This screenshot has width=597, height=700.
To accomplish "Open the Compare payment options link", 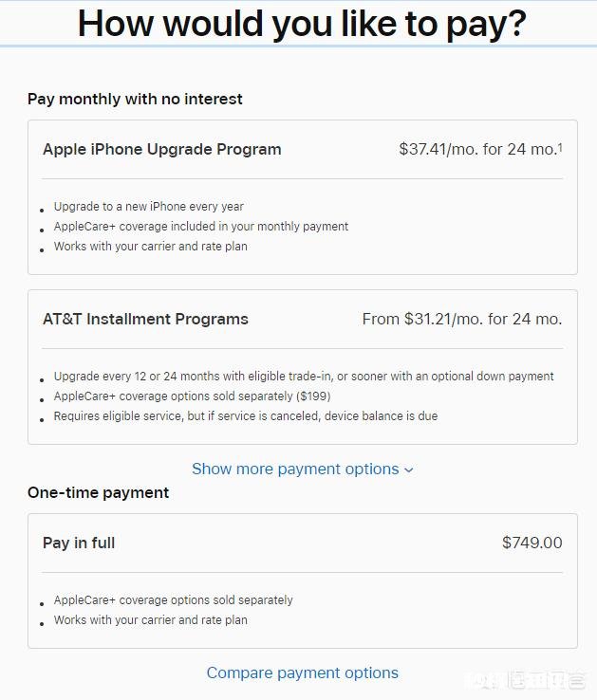I will (303, 672).
